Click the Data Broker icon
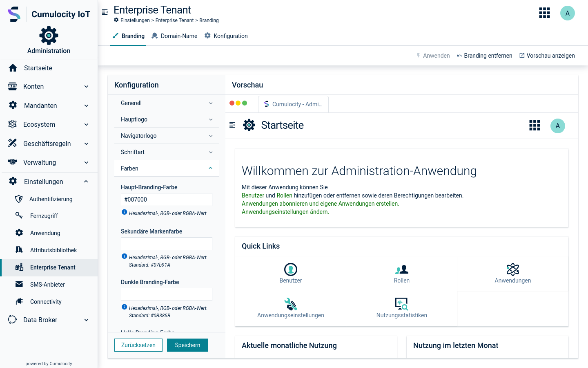 [x=13, y=320]
